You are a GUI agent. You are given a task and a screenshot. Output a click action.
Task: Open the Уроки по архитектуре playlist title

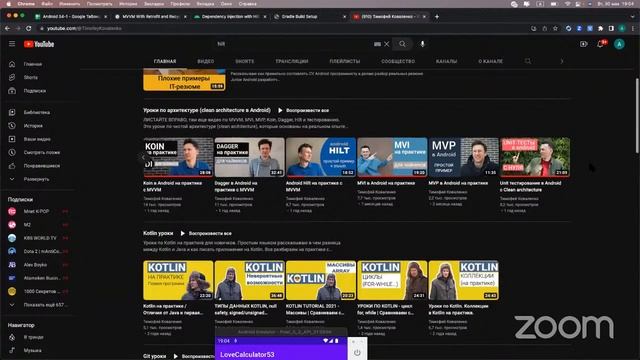point(207,110)
